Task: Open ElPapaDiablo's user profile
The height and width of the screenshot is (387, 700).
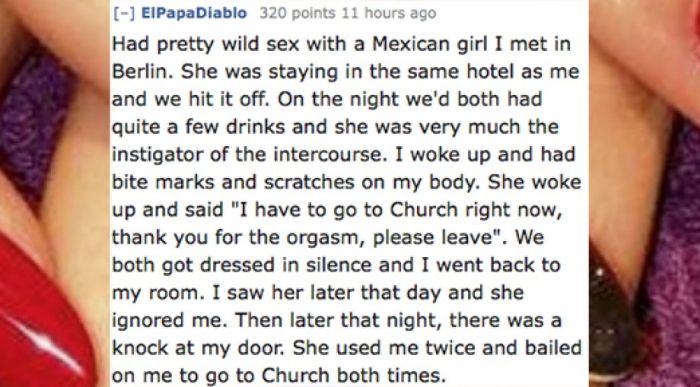Action: [x=194, y=13]
